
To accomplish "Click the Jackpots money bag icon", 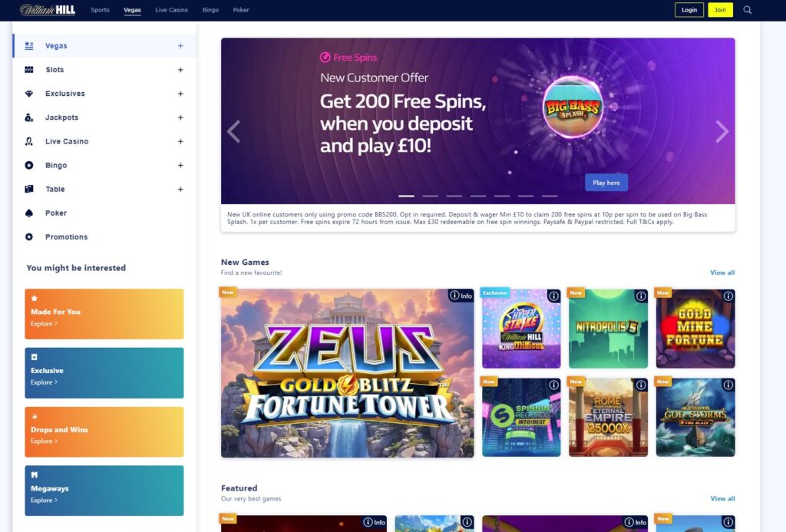I will pyautogui.click(x=29, y=117).
